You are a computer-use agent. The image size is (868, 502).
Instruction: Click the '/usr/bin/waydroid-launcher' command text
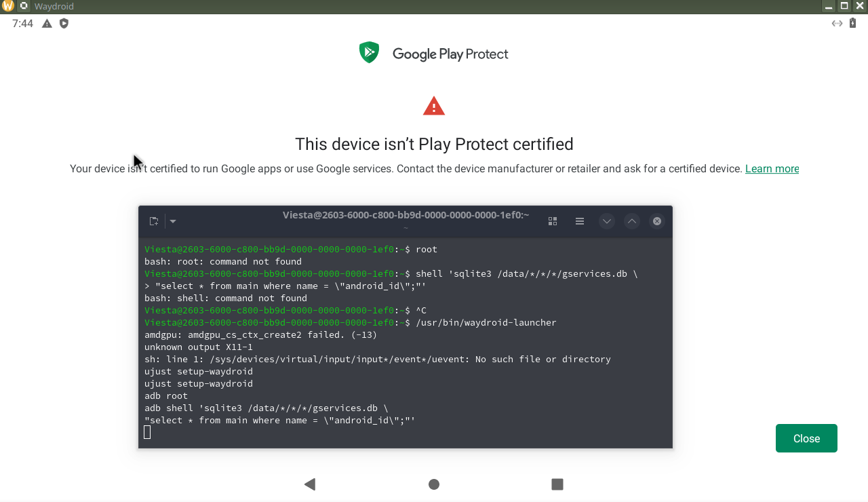(486, 323)
